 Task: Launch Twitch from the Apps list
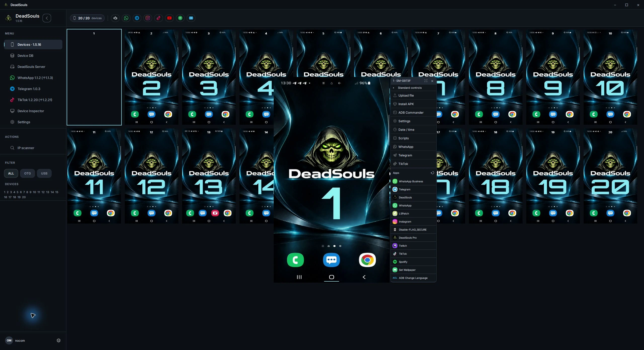coord(413,246)
